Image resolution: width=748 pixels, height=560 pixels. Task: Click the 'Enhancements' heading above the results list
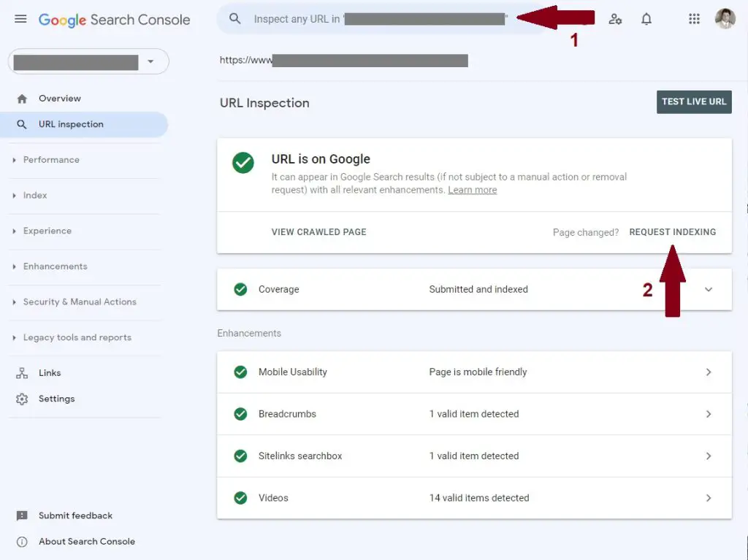[249, 334]
